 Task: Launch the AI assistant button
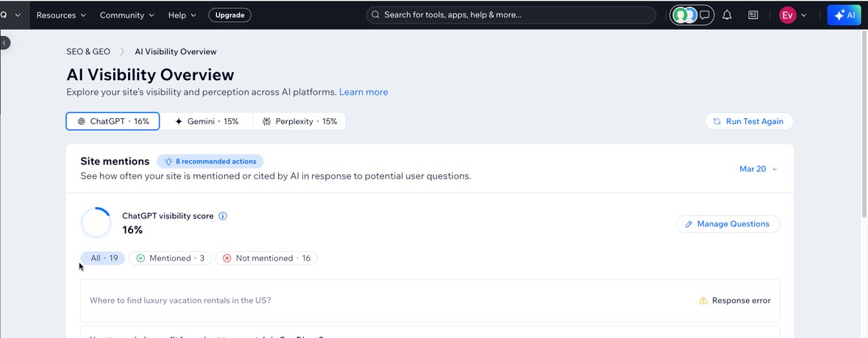(844, 15)
